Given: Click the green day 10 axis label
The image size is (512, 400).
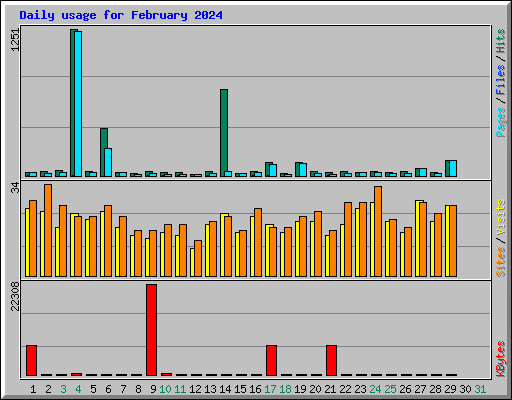Looking at the screenshot, I should click(x=165, y=389).
